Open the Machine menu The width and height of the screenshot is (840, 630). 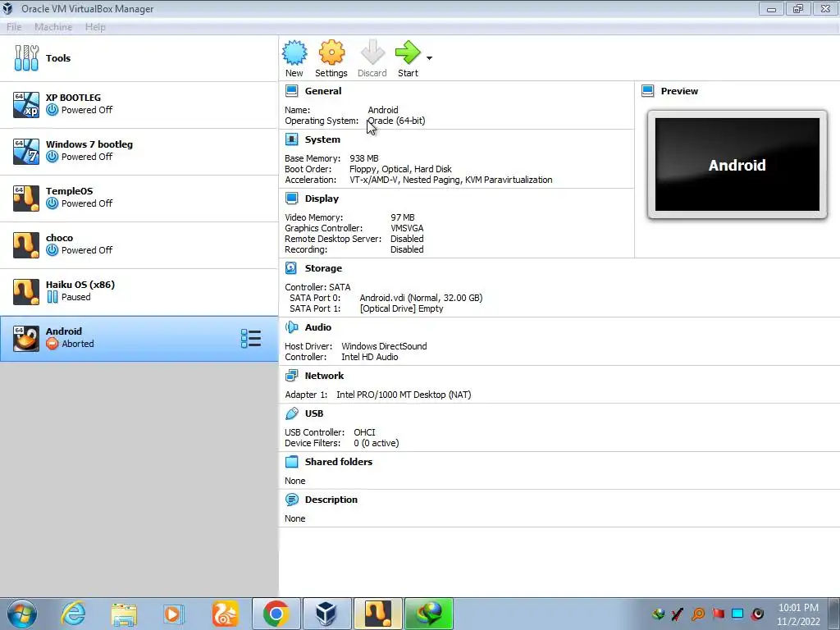[53, 27]
